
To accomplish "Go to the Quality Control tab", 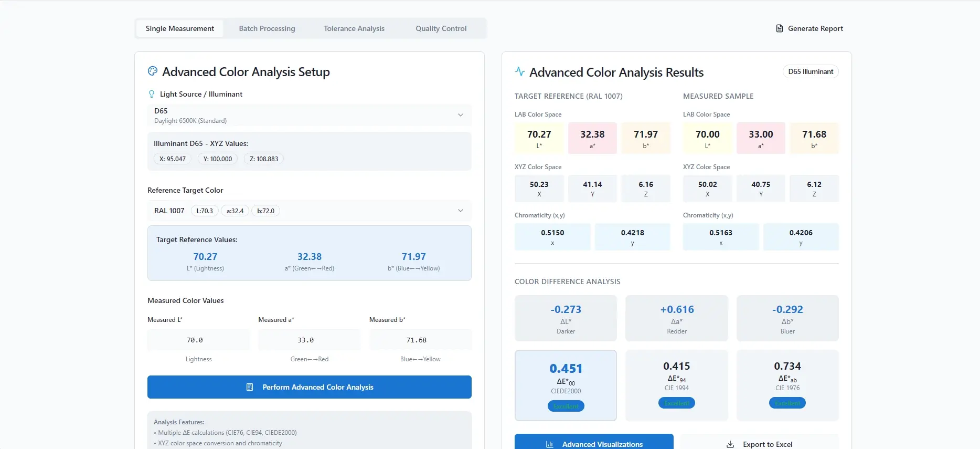I will tap(441, 28).
